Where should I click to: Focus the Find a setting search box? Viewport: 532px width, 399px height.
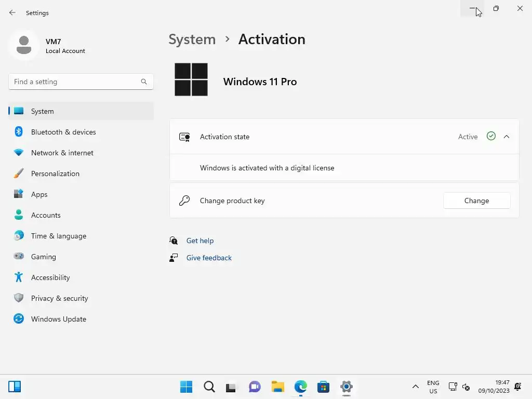(x=81, y=82)
